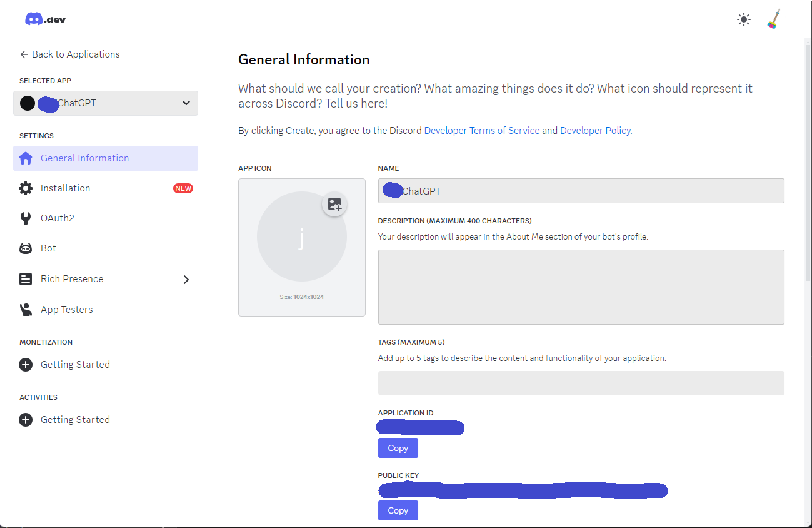Viewport: 812px width, 528px height.
Task: Click the Bot robot icon
Action: (x=26, y=248)
